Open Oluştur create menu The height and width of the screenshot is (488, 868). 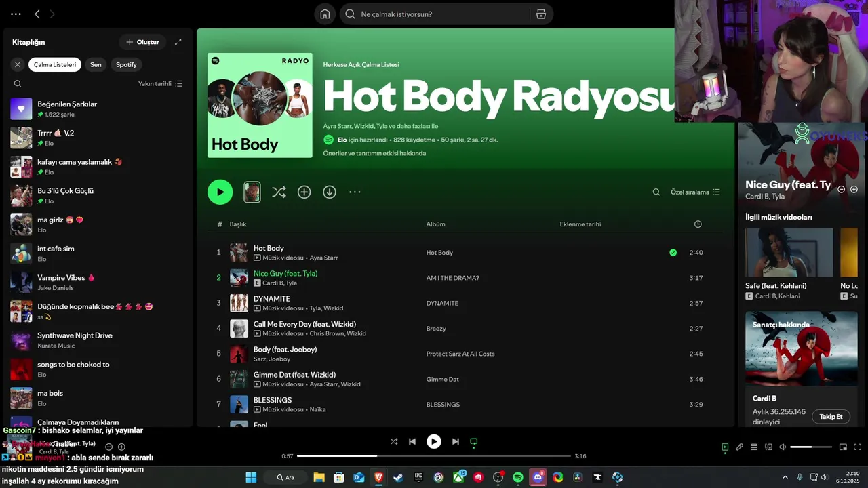pos(142,42)
